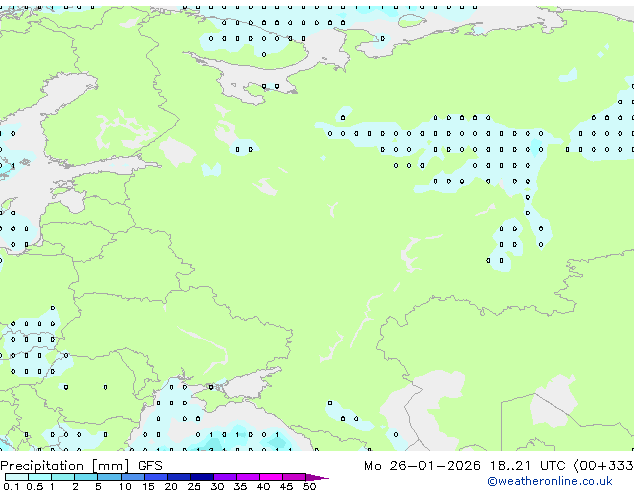Select the 5–10 mm legend color box

109,477
